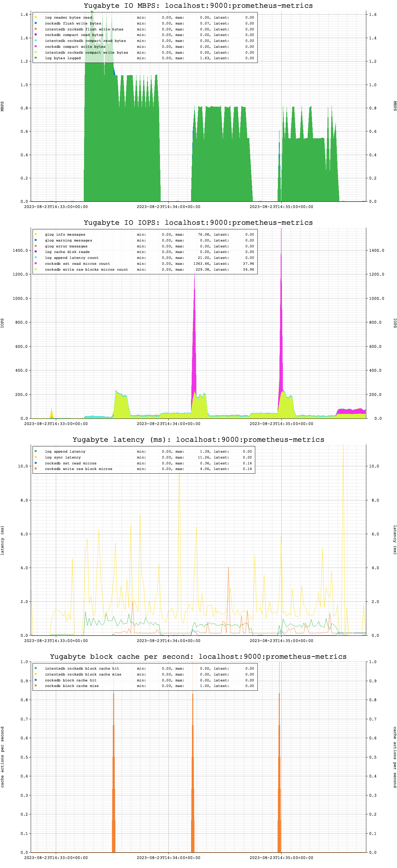397x868 pixels.
Task: Click 'intentsdb rocksdb block cache miss' legend label
Action: 83,674
